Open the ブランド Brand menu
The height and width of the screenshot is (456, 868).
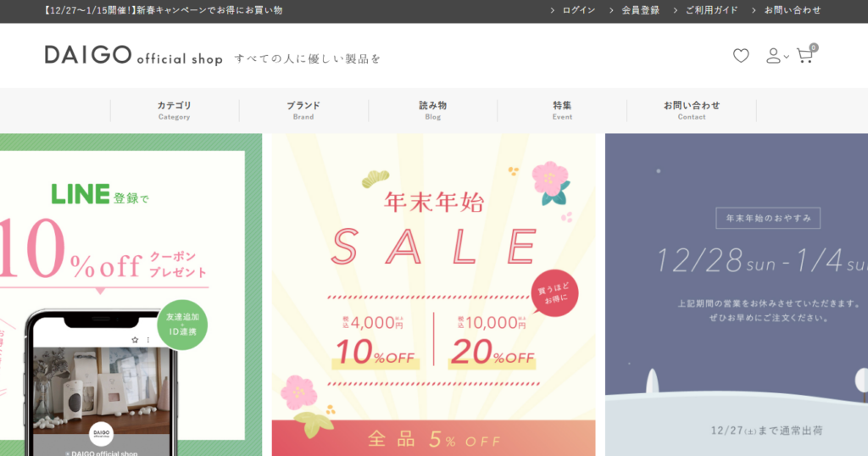(x=303, y=110)
